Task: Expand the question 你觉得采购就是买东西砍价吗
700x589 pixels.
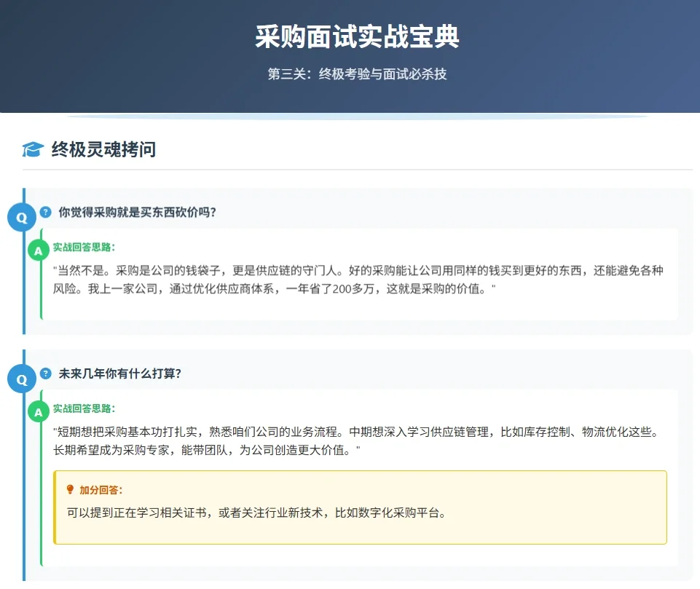Action: click(142, 212)
